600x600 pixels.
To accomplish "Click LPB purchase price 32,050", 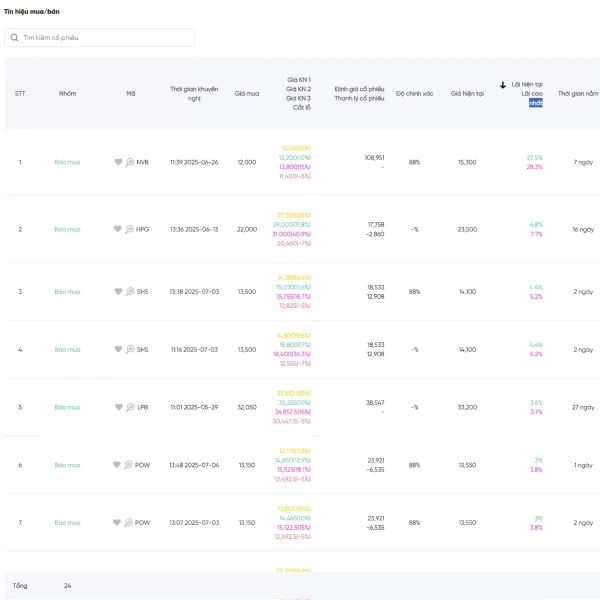I will tap(247, 407).
